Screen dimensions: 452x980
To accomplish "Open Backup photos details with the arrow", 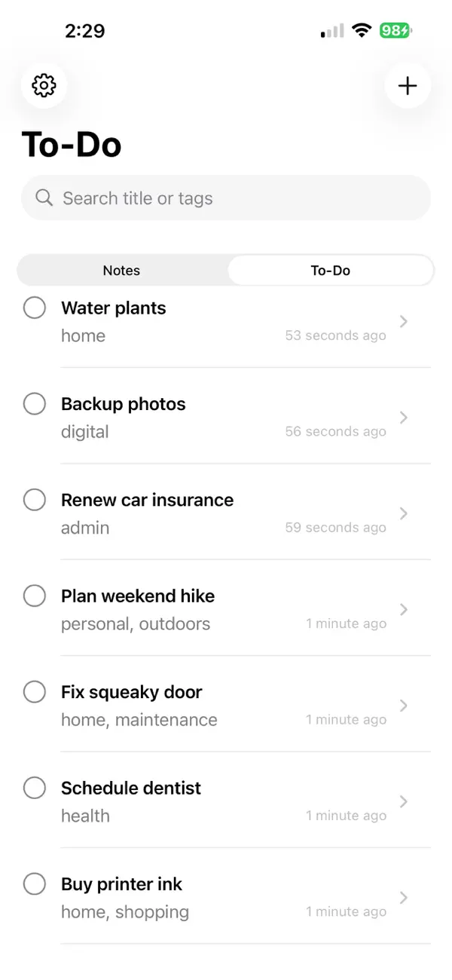I will tap(404, 417).
